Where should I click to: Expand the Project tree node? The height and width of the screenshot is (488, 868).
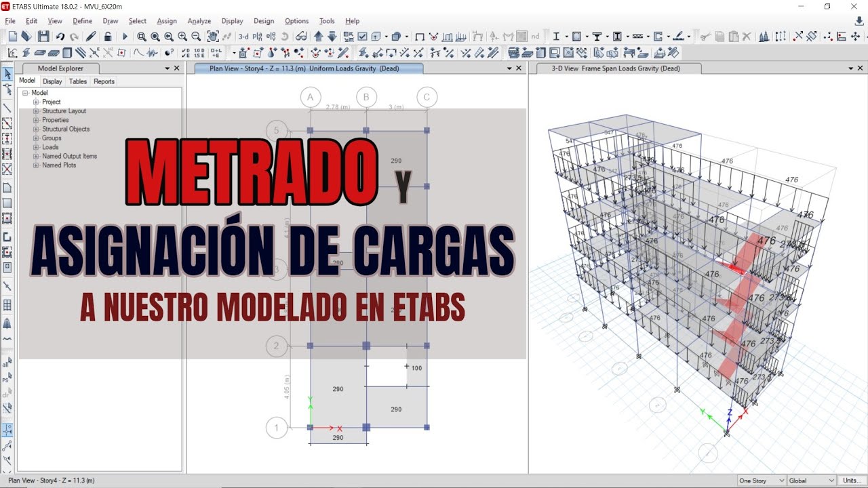pyautogui.click(x=36, y=102)
